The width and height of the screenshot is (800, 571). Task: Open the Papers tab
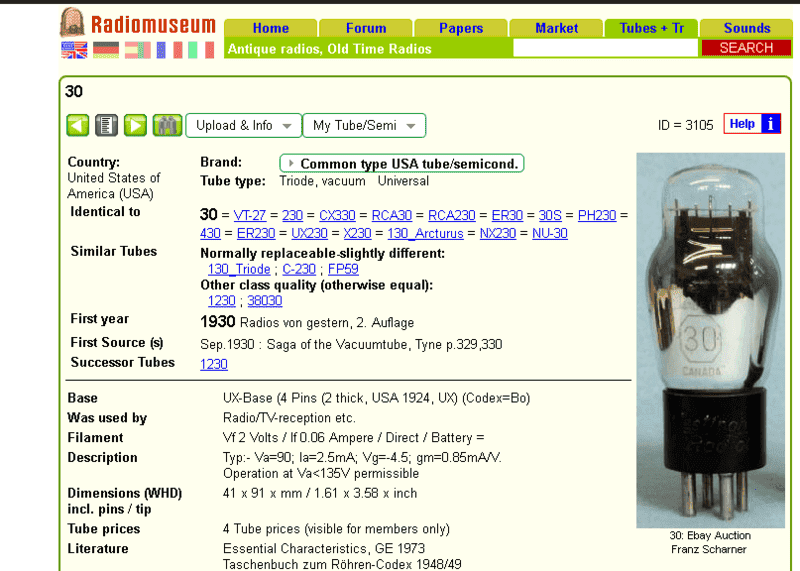point(461,28)
